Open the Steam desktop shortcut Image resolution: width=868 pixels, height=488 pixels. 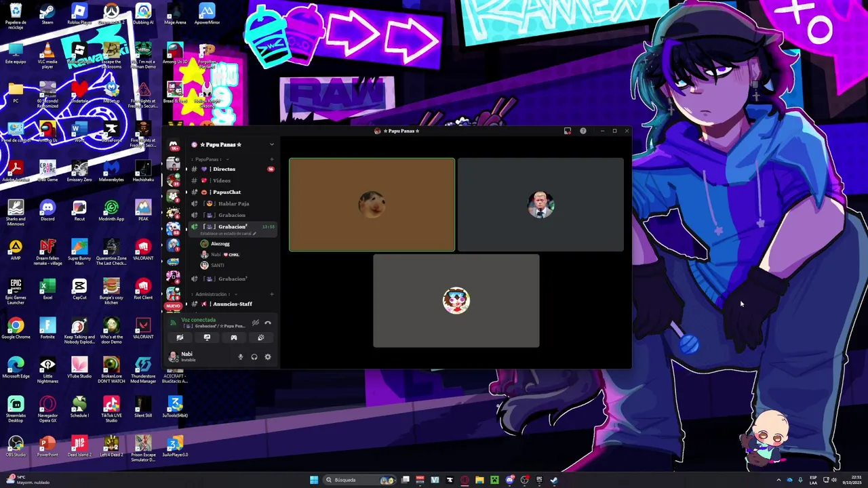(47, 14)
